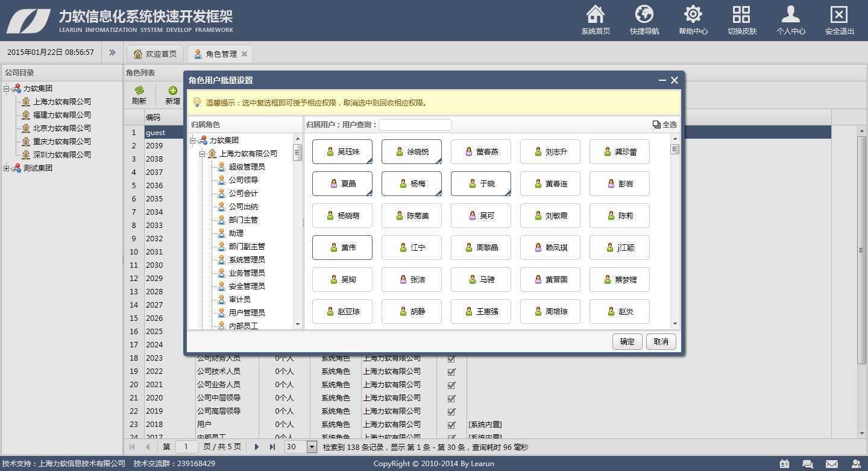Click the users icon in status bar

coord(856,464)
